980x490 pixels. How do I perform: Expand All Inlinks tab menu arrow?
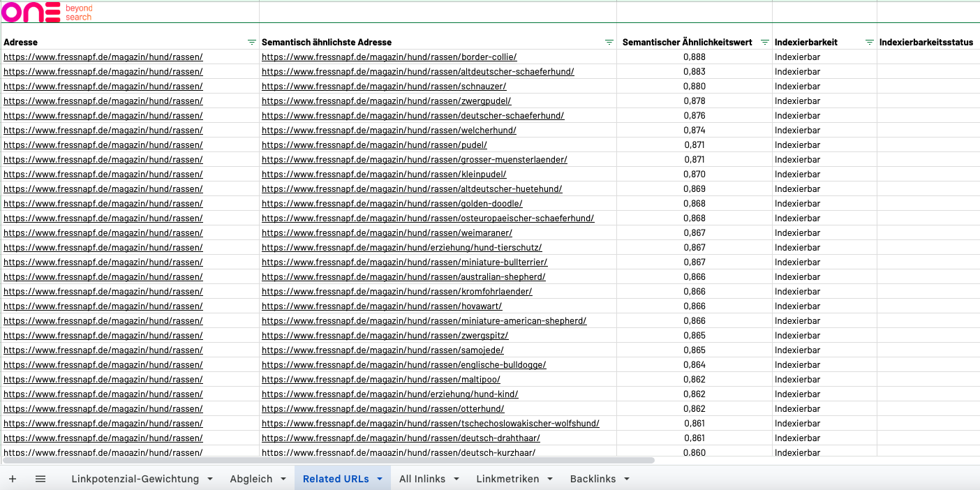tap(456, 479)
